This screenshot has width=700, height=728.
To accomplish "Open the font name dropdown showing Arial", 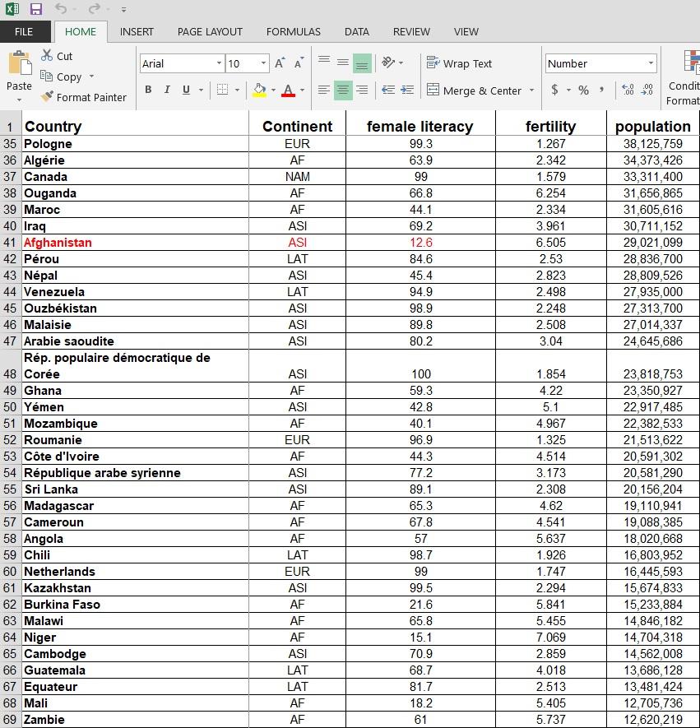I will point(217,63).
